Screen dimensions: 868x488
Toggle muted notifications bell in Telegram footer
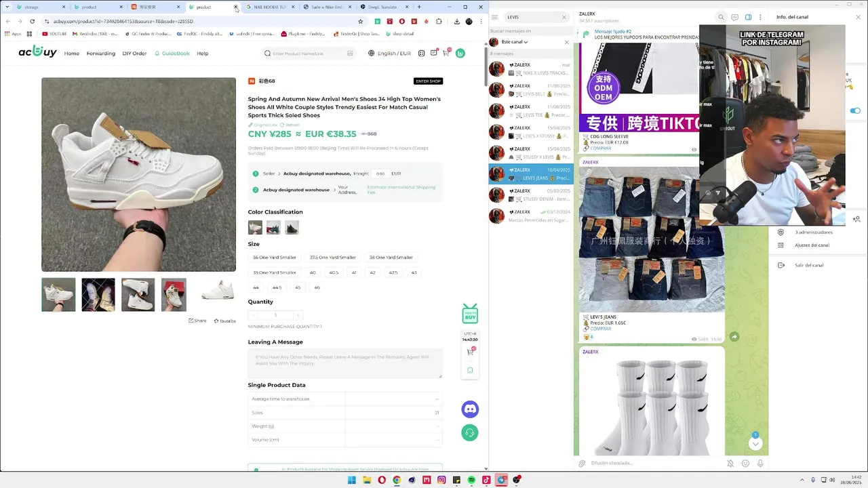pos(730,464)
